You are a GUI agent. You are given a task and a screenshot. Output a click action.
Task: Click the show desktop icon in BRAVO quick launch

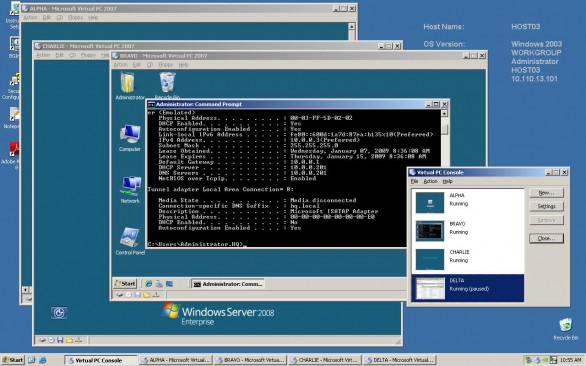click(169, 284)
